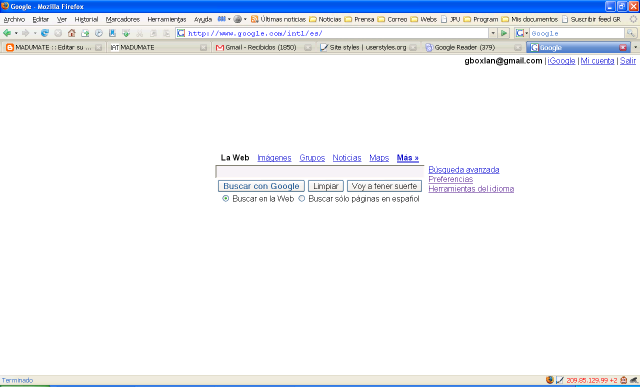This screenshot has height=387, width=640.
Task: Open the Noticias link above search box
Action: point(347,158)
